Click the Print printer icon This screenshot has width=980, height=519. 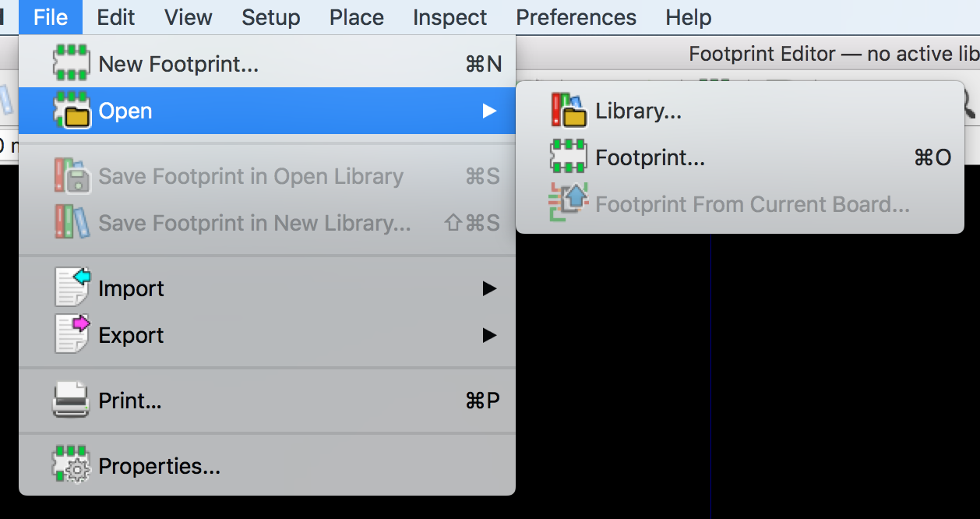(71, 401)
